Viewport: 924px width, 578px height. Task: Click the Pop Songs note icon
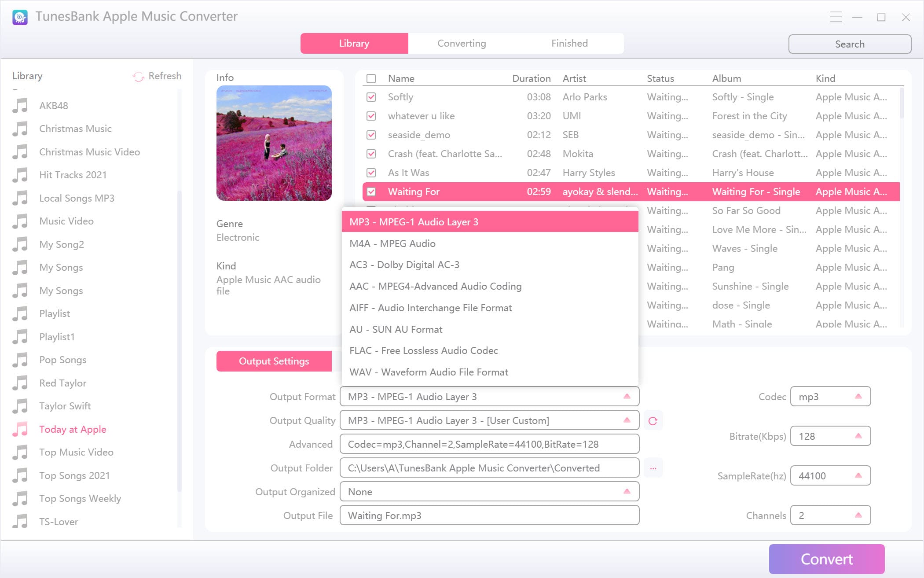pos(20,360)
